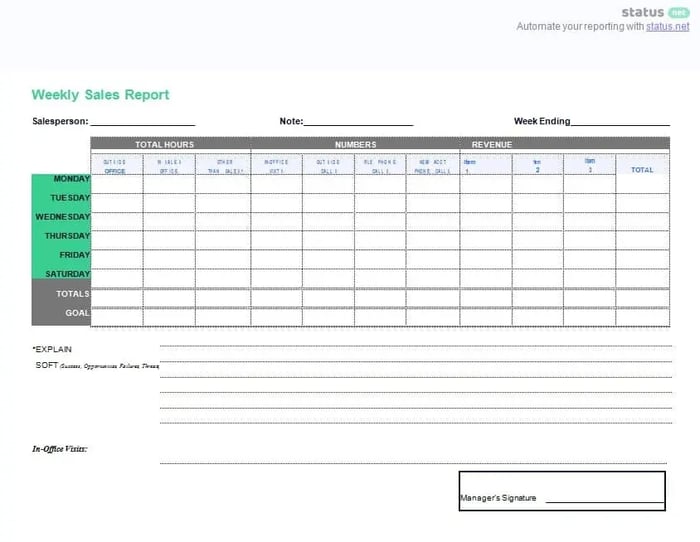
Task: Click the first EXPLAIN dotted line
Action: click(x=415, y=347)
